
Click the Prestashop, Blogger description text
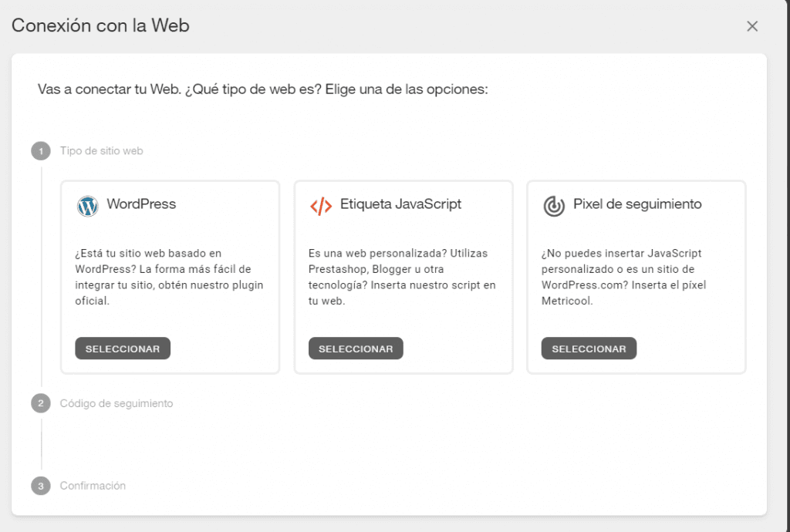402,277
